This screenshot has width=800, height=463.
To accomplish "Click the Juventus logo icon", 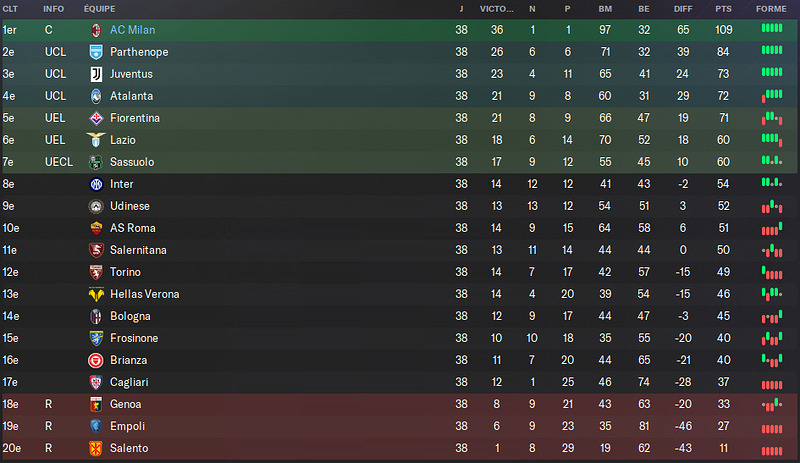I will [x=96, y=74].
